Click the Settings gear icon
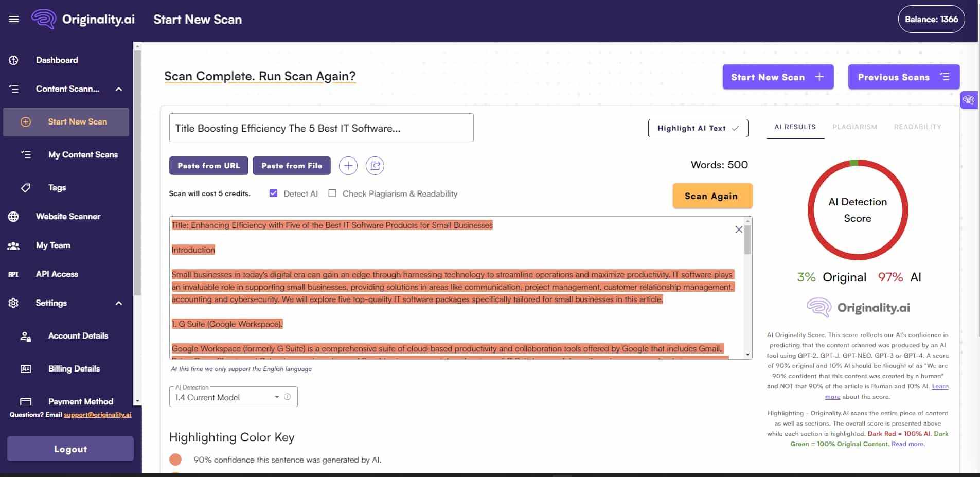Screen dimensions: 980x477 (13, 303)
